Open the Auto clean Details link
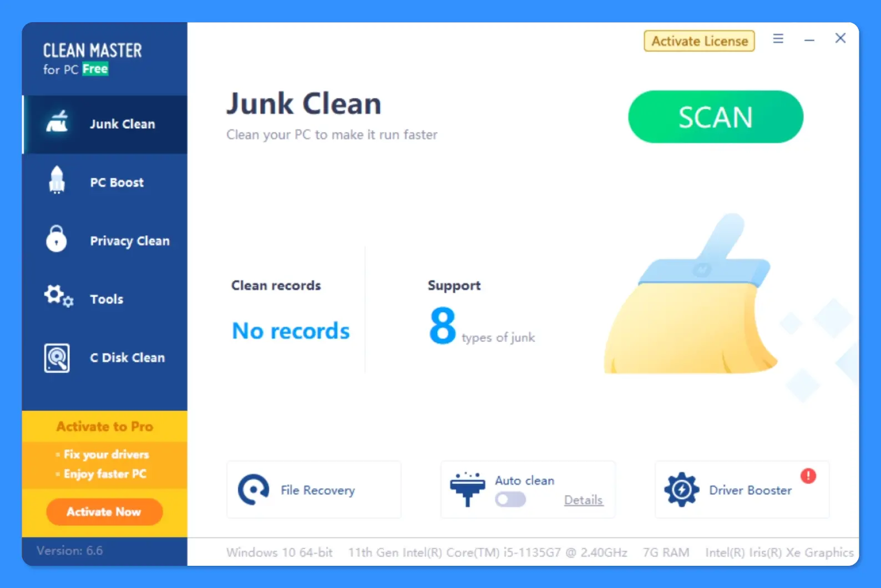Viewport: 881px width, 588px height. coord(583,500)
